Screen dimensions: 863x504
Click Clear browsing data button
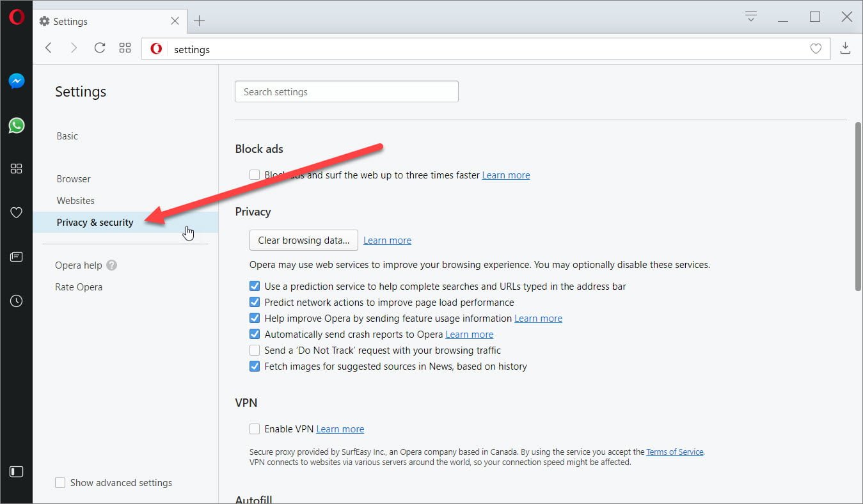pos(304,240)
